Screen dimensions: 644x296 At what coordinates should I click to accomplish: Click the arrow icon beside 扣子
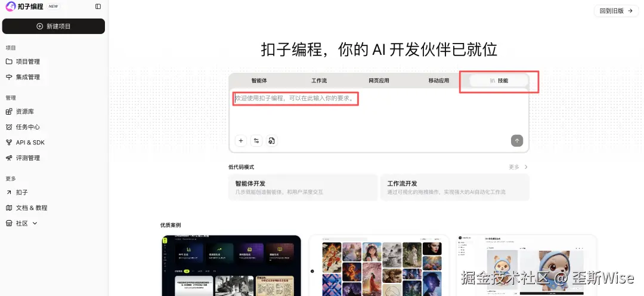coord(9,192)
